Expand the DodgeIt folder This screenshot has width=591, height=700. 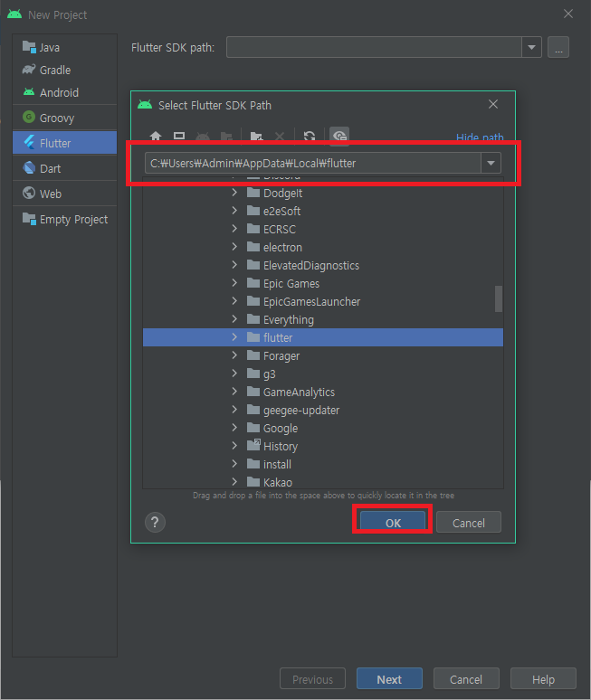pyautogui.click(x=234, y=193)
